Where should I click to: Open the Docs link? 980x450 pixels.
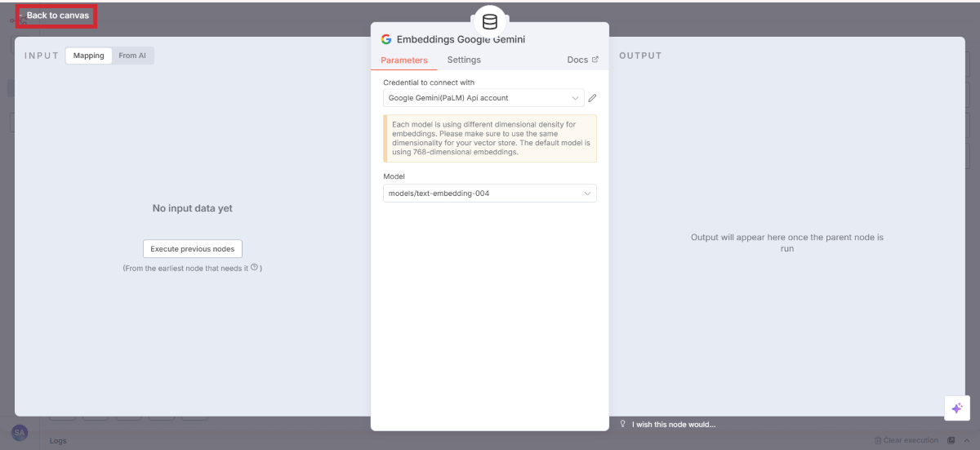(x=577, y=60)
